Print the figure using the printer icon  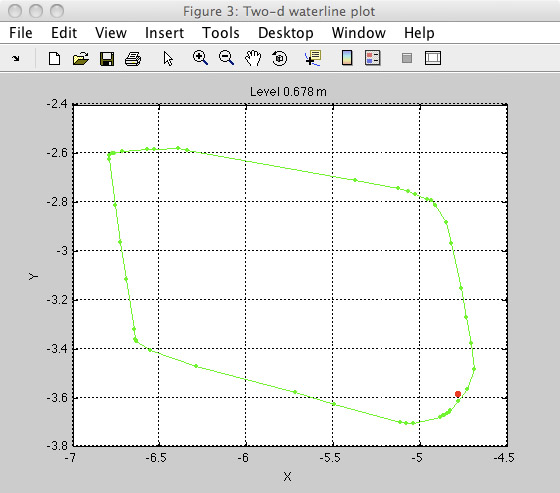(133, 59)
